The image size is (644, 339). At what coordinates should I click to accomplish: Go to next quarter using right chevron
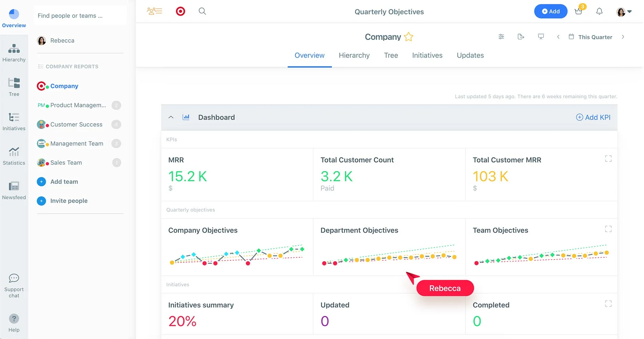pos(623,37)
